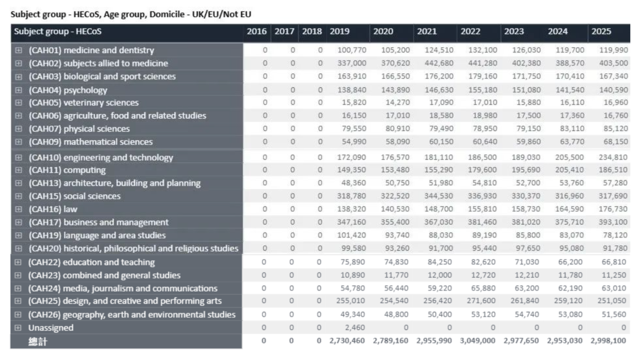This screenshot has width=644, height=359.
Task: Select design and performing arts 2022 value 271,600
Action: 481,301
